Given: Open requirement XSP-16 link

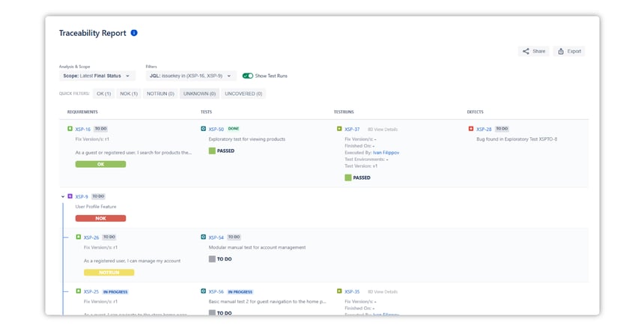Looking at the screenshot, I should [x=82, y=130].
